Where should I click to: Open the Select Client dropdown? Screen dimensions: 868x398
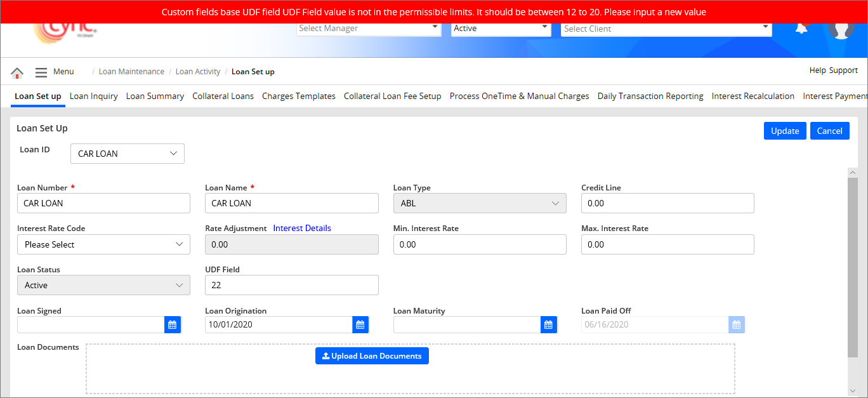coord(666,29)
